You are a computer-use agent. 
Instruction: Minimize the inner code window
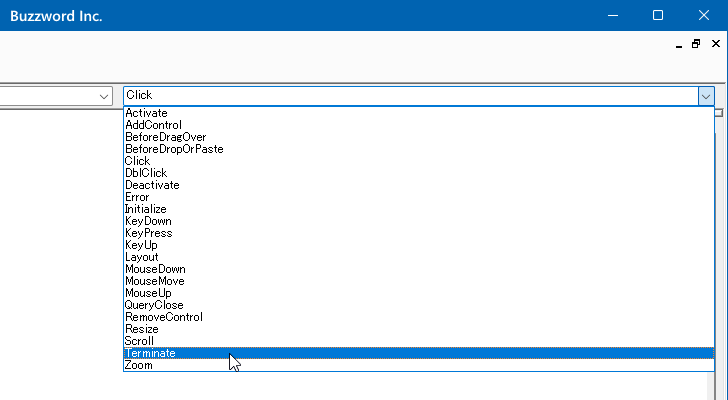679,44
